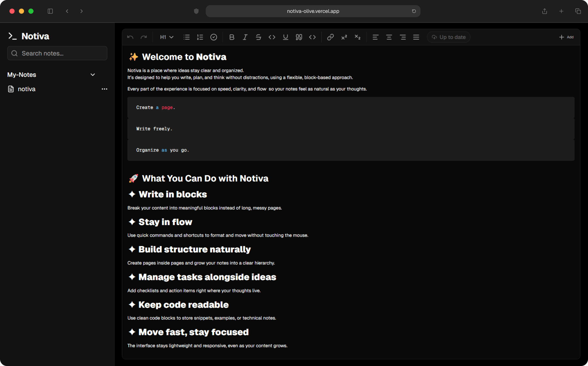Click the 'Create a page.' code block
Screen dimensions: 588x366
[351, 107]
